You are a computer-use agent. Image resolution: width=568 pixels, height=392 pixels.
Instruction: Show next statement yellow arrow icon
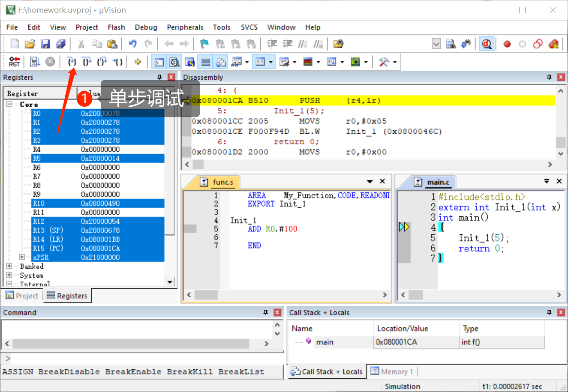point(138,62)
